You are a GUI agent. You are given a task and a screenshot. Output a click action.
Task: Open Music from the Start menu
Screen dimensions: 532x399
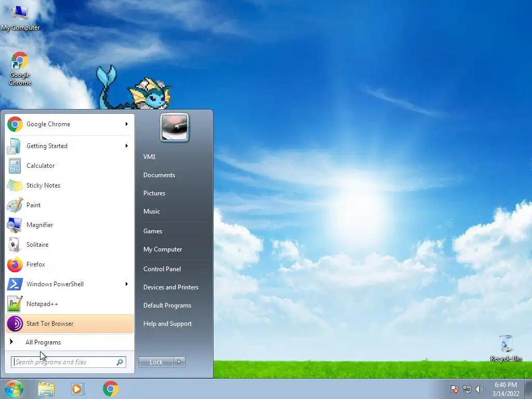pos(152,211)
